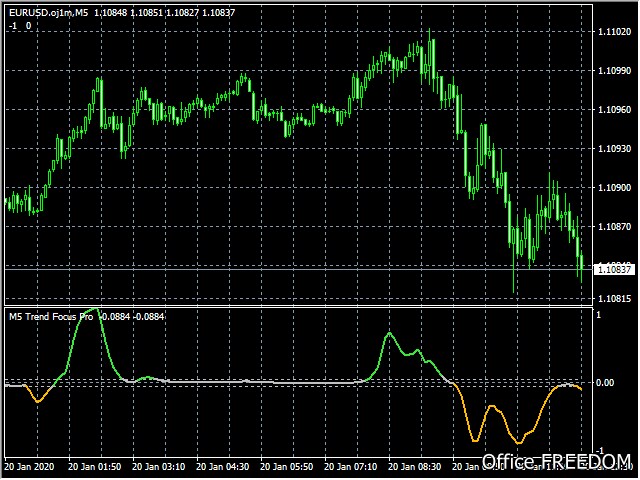Screen dimensions: 640x480
Task: Click the 20 Jan 03:10 time label
Action: tap(158, 467)
